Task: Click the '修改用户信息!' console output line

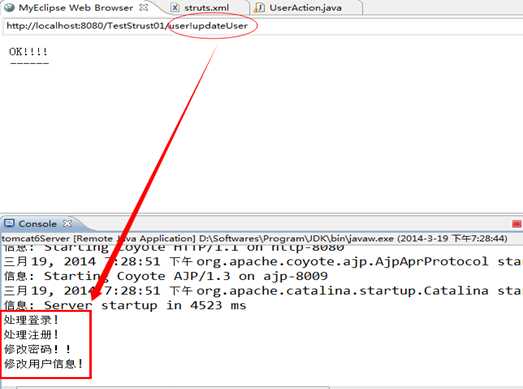Action: click(43, 364)
